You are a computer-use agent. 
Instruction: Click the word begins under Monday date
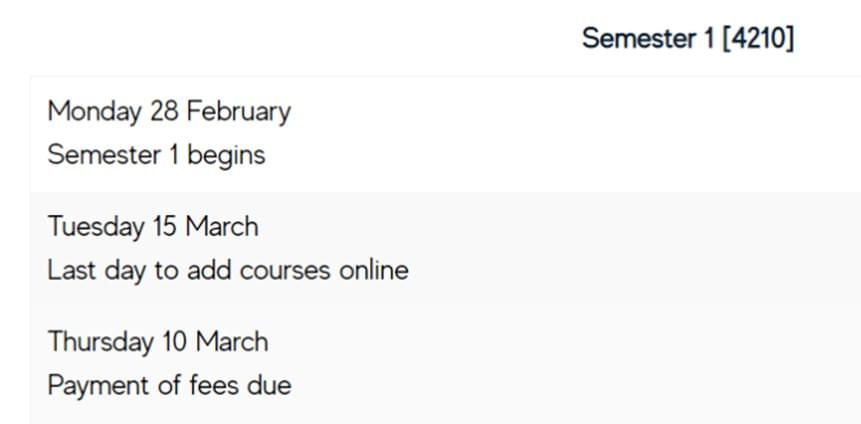[227, 157]
